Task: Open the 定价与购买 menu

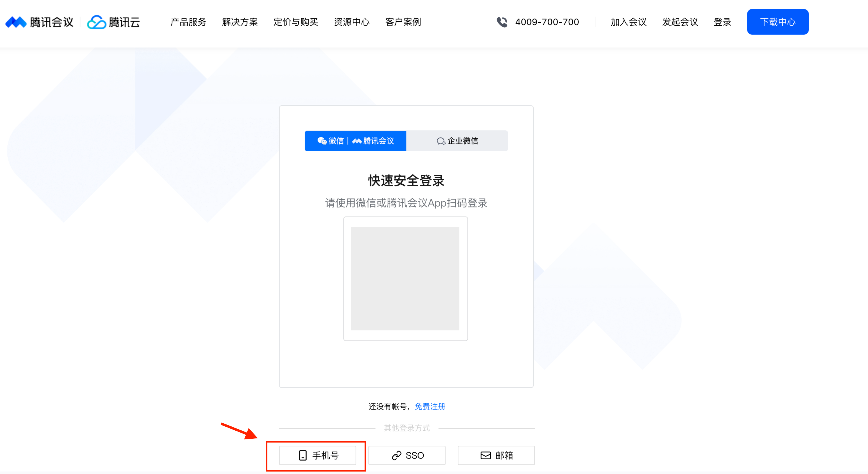Action: 296,22
